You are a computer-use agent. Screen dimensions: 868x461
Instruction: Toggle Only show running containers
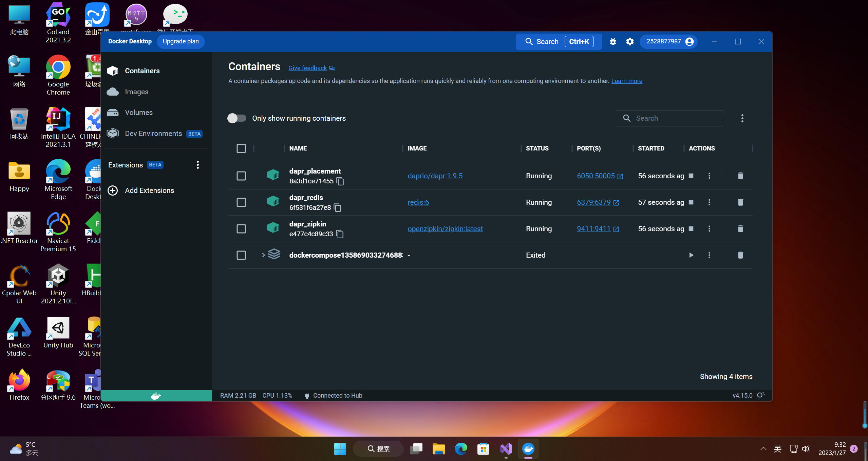[237, 118]
